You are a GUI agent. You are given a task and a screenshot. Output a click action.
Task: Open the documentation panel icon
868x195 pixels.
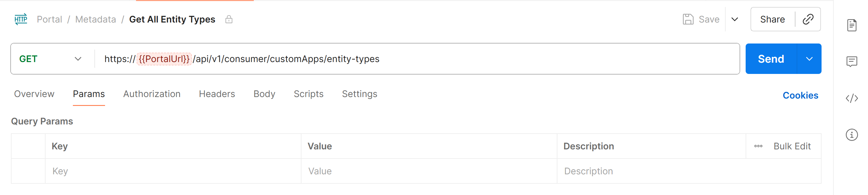pos(853,25)
